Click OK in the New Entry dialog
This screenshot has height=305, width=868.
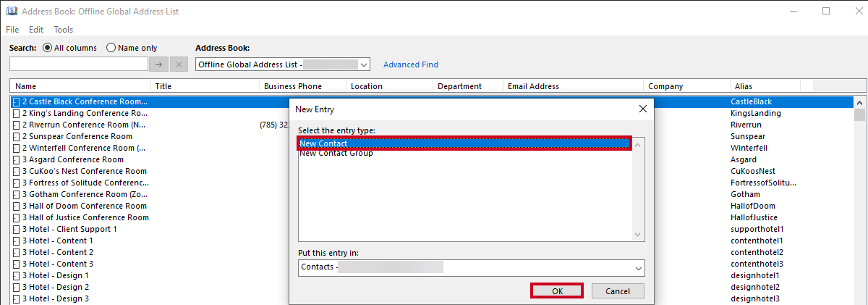click(557, 291)
